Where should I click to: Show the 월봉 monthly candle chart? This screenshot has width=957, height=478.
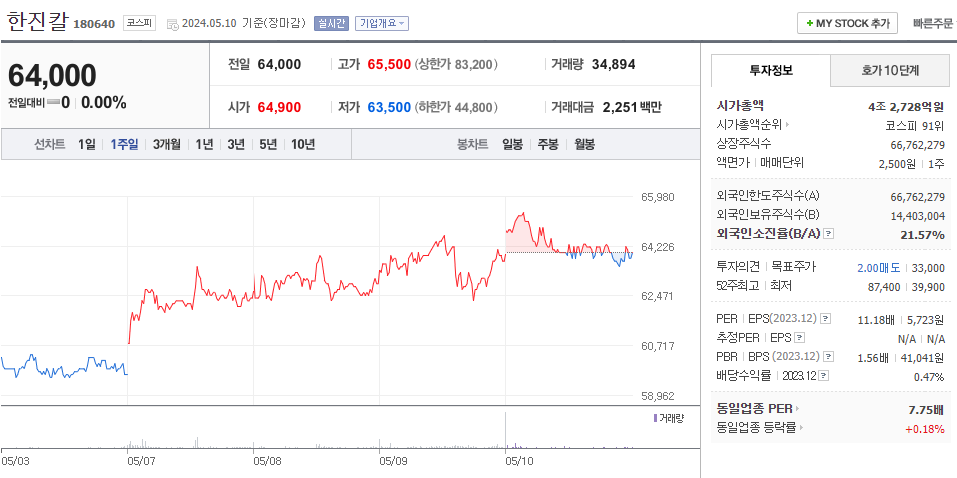[585, 145]
